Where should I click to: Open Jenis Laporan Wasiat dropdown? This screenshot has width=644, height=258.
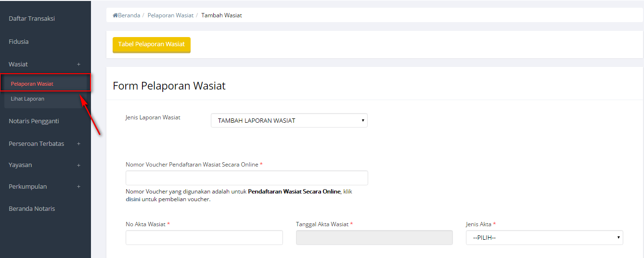289,120
